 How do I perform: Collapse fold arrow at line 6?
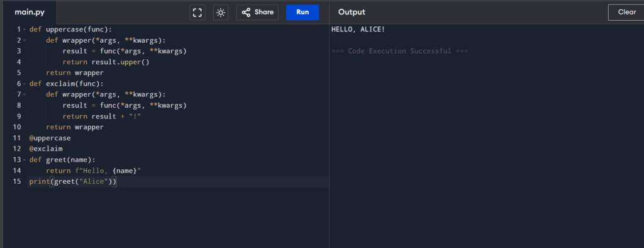[x=25, y=84]
